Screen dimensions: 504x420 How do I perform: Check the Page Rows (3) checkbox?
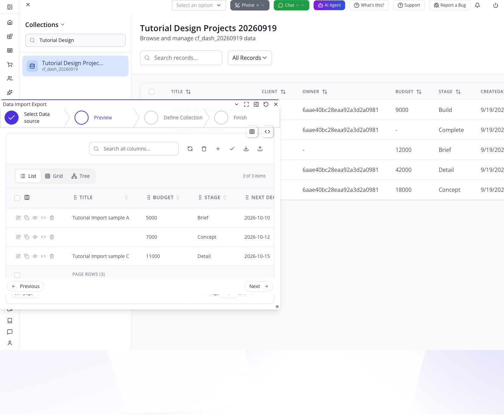point(17,275)
